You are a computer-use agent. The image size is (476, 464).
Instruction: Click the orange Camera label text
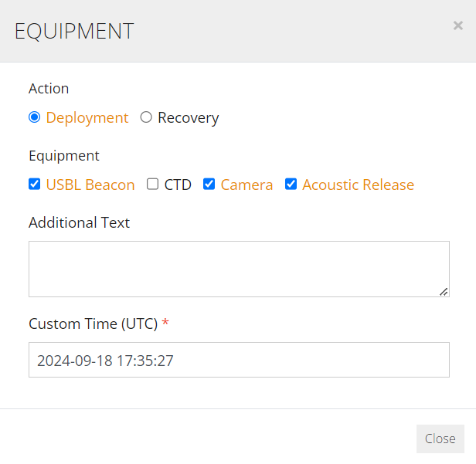tap(246, 185)
